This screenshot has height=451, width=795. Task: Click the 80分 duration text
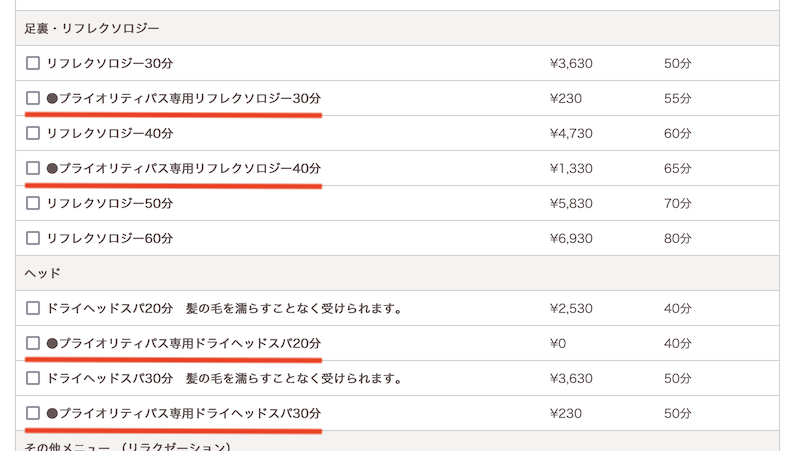click(677, 238)
